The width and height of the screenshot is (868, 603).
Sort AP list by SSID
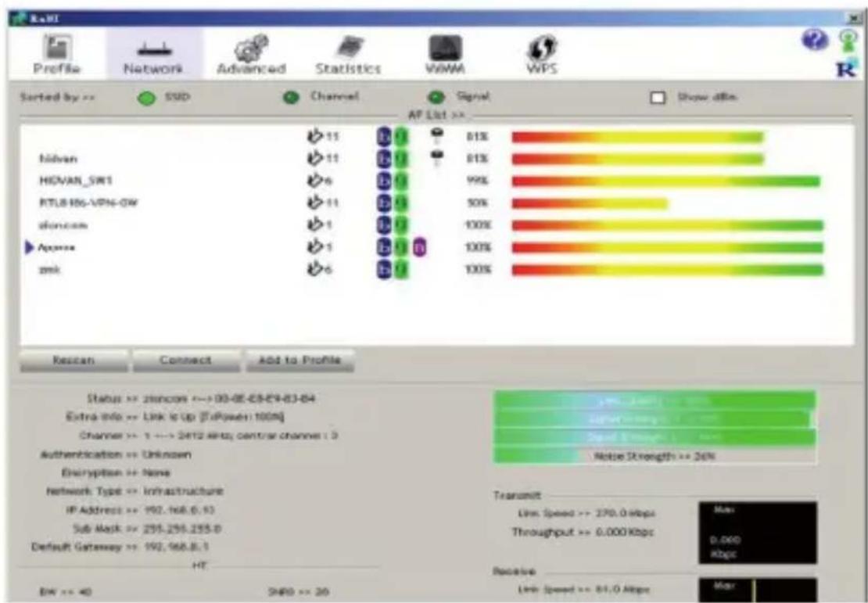pyautogui.click(x=146, y=98)
